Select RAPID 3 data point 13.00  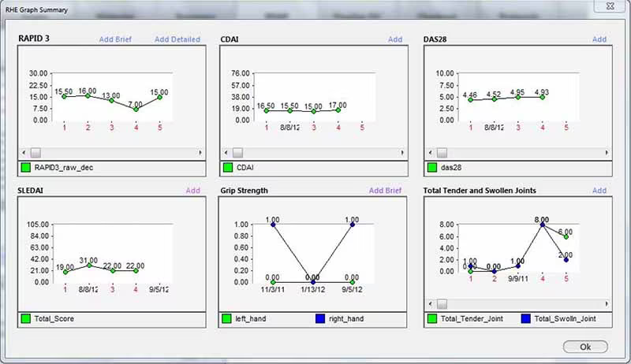click(x=112, y=100)
